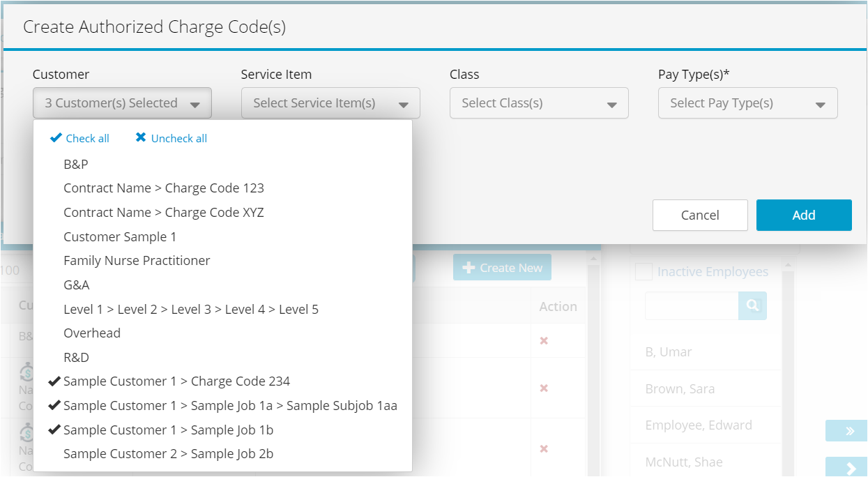Screen dimensions: 868x477
Task: Select Family Nurse Practitioner from the list
Action: click(x=136, y=260)
